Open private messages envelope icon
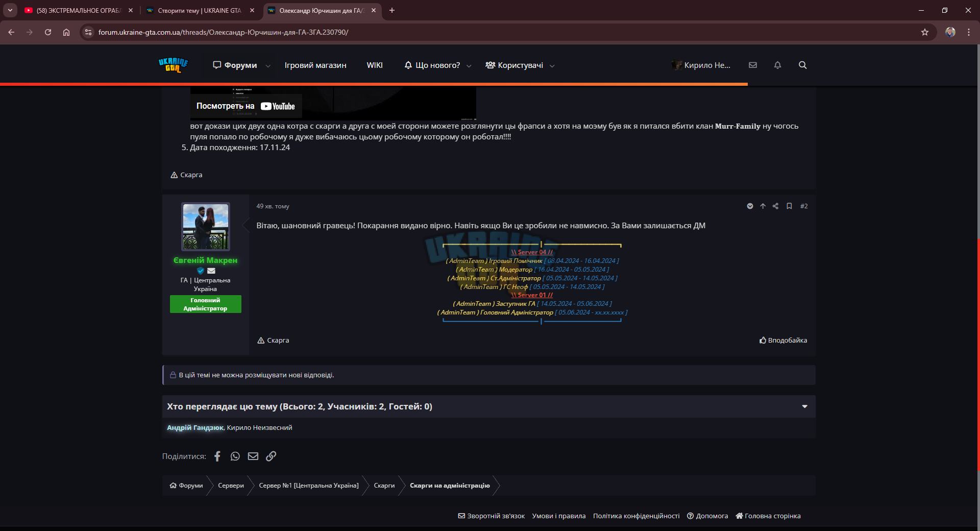Screen dimensions: 980x531 (x=753, y=65)
